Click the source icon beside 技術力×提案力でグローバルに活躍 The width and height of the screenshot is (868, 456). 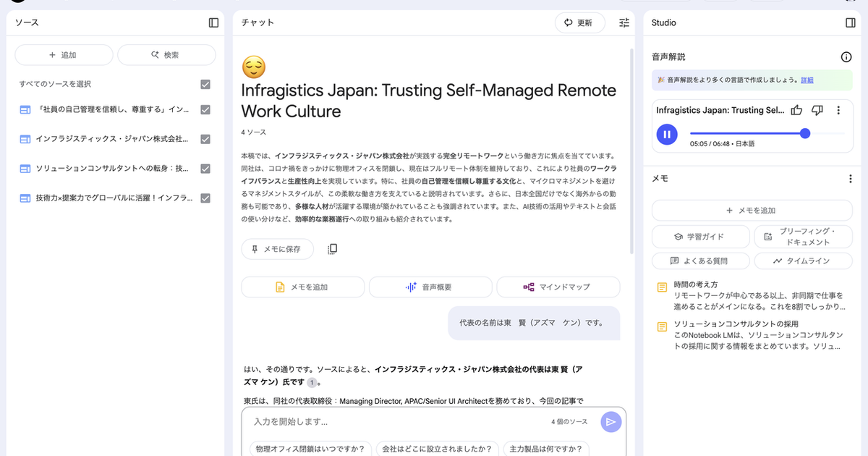click(25, 198)
